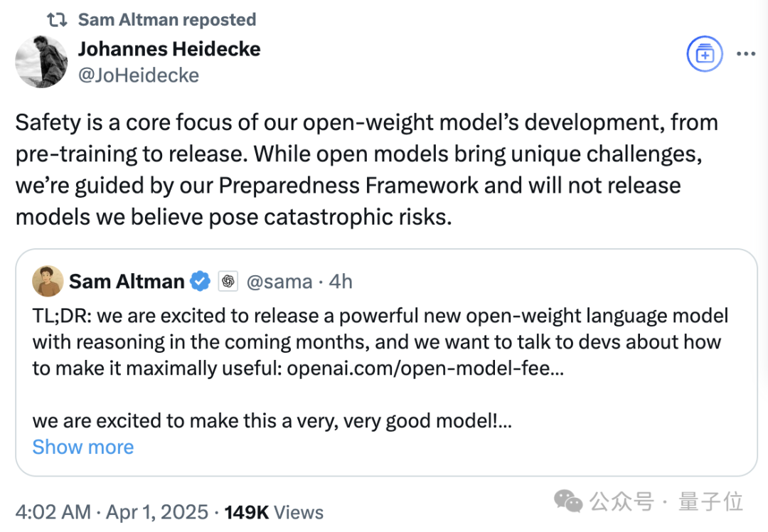Click the "4h" timestamp on the quoted tweet

[x=341, y=282]
